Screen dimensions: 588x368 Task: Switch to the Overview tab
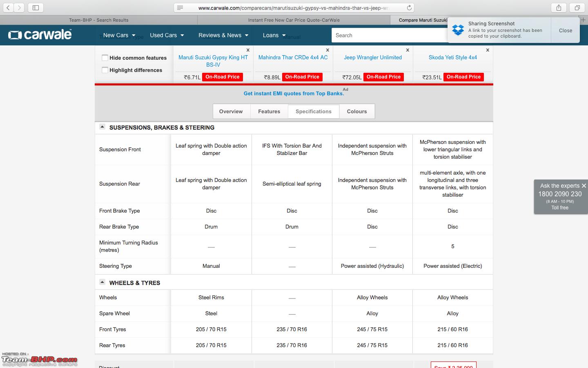coord(231,111)
